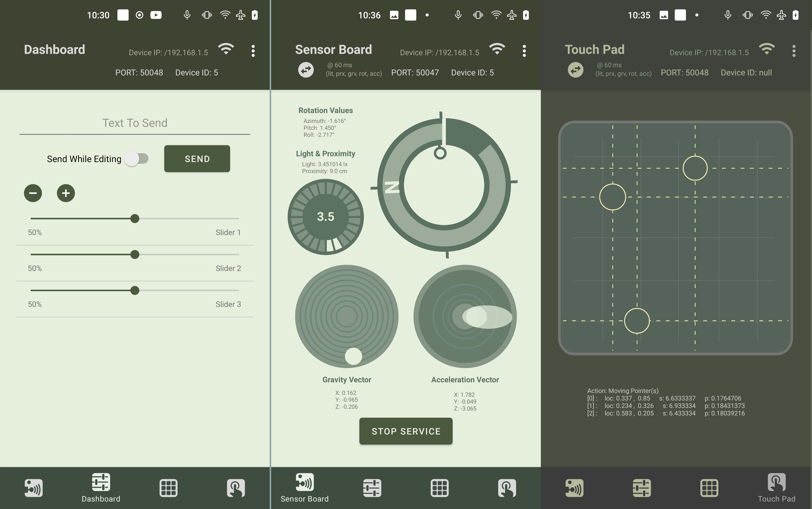This screenshot has width=812, height=509.
Task: Click the Dashboard screen YouTube notification icon
Action: point(156,15)
